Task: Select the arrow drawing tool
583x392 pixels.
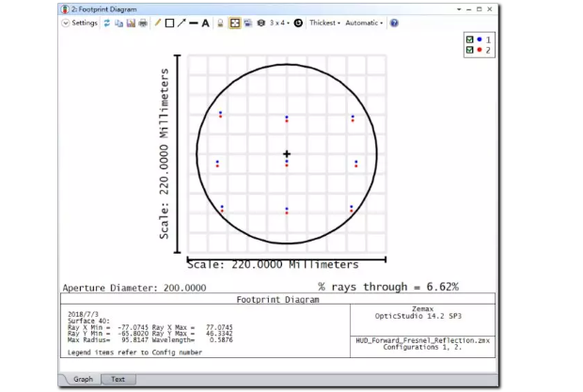Action: [181, 24]
